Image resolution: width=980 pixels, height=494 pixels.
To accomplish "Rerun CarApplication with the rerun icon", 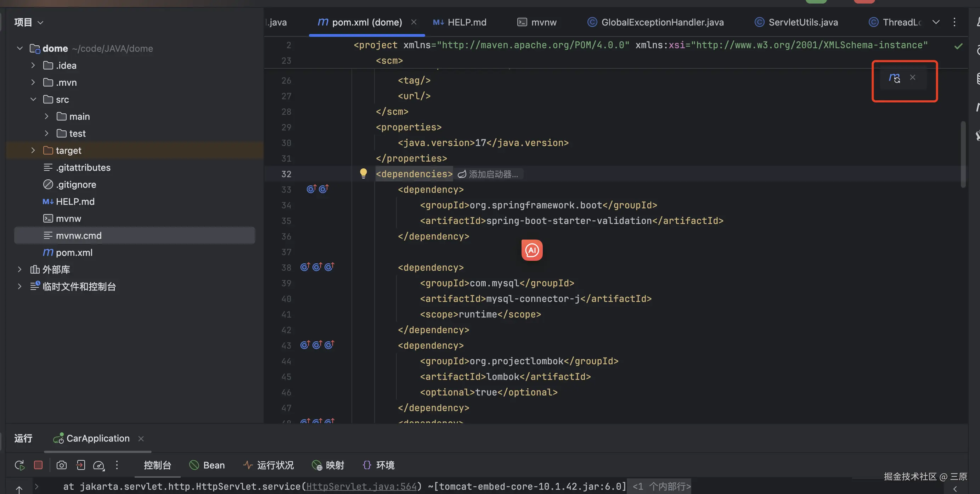I will point(19,465).
